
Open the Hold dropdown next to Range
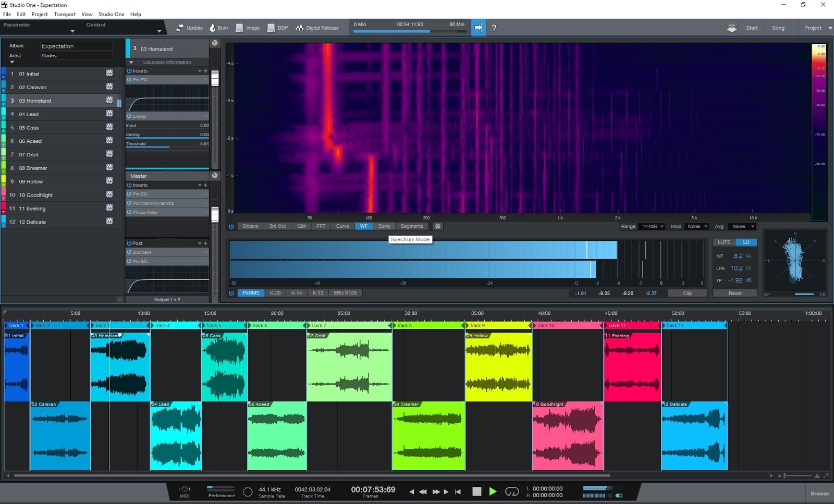[x=697, y=226]
